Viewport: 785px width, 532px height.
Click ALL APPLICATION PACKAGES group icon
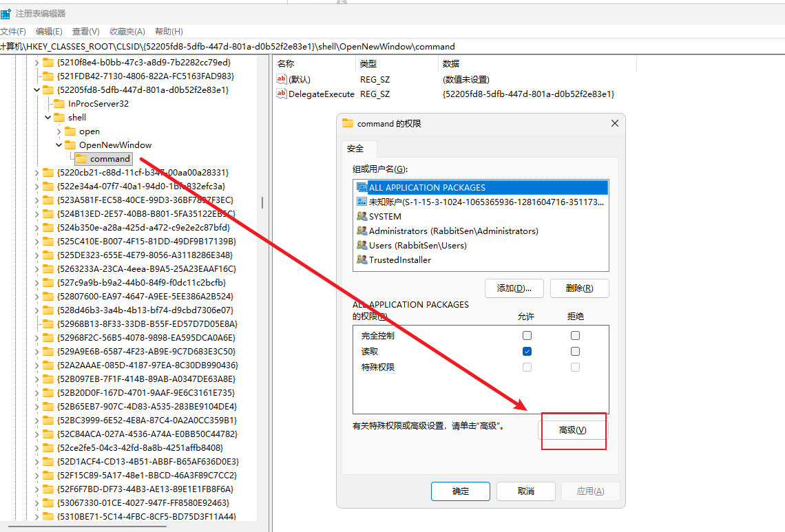362,187
